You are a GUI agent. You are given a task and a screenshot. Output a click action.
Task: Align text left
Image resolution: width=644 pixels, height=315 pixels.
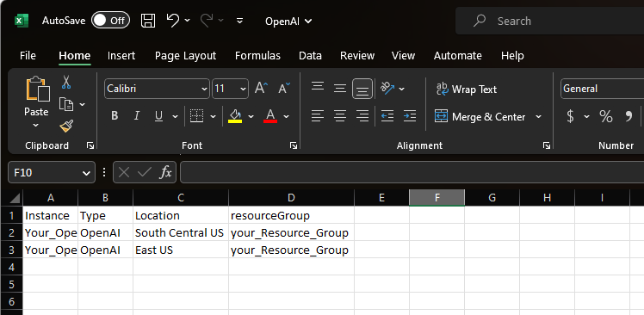[318, 116]
